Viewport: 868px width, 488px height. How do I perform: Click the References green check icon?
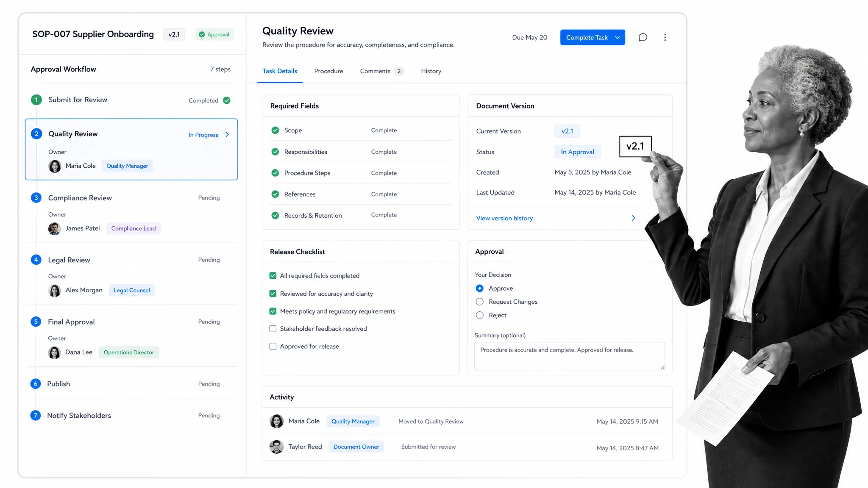tap(275, 194)
